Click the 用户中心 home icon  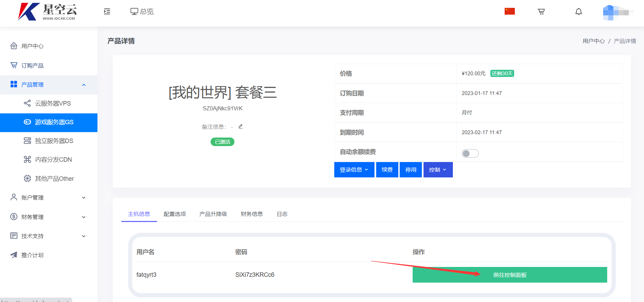[x=14, y=46]
